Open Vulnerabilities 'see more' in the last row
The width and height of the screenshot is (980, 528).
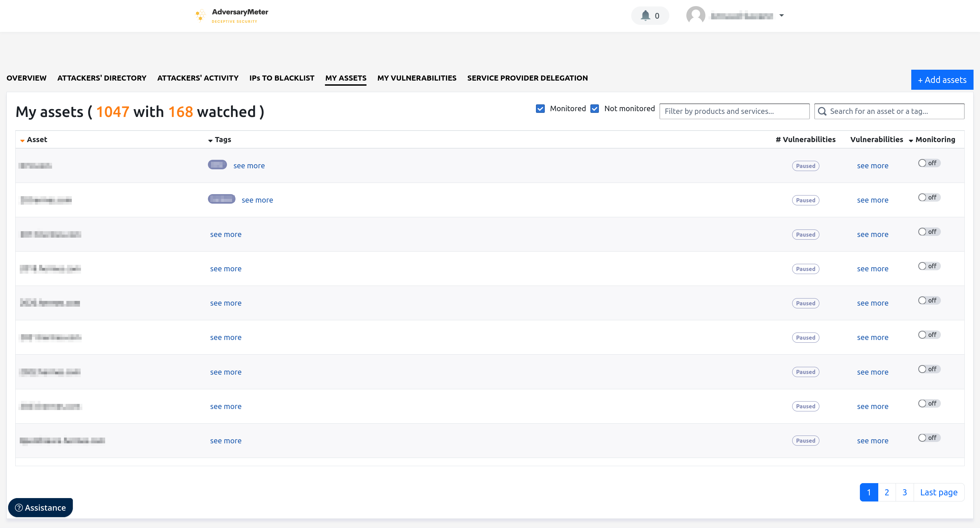pyautogui.click(x=872, y=441)
